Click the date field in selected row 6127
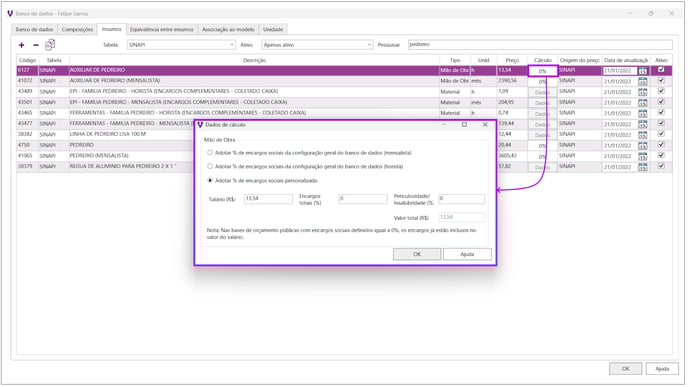Screen dimensions: 688x387 pyautogui.click(x=619, y=70)
